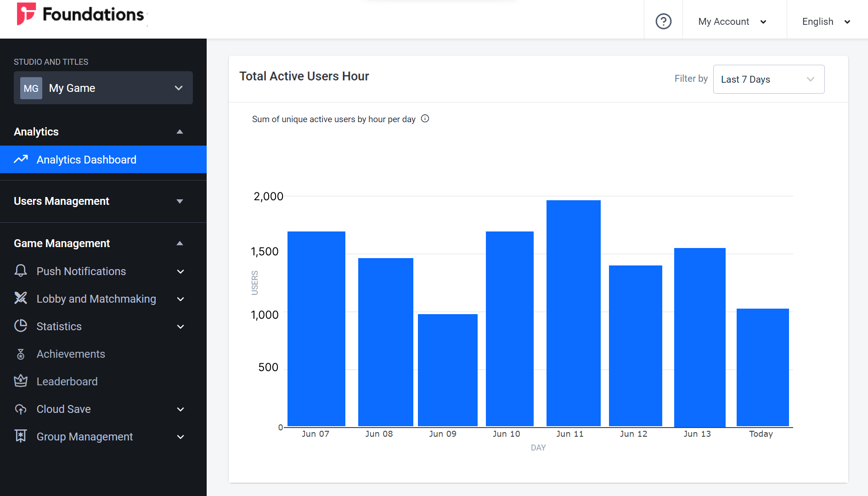Click the 'USERS' axis title
Screen dimensions: 868x496
pos(255,282)
